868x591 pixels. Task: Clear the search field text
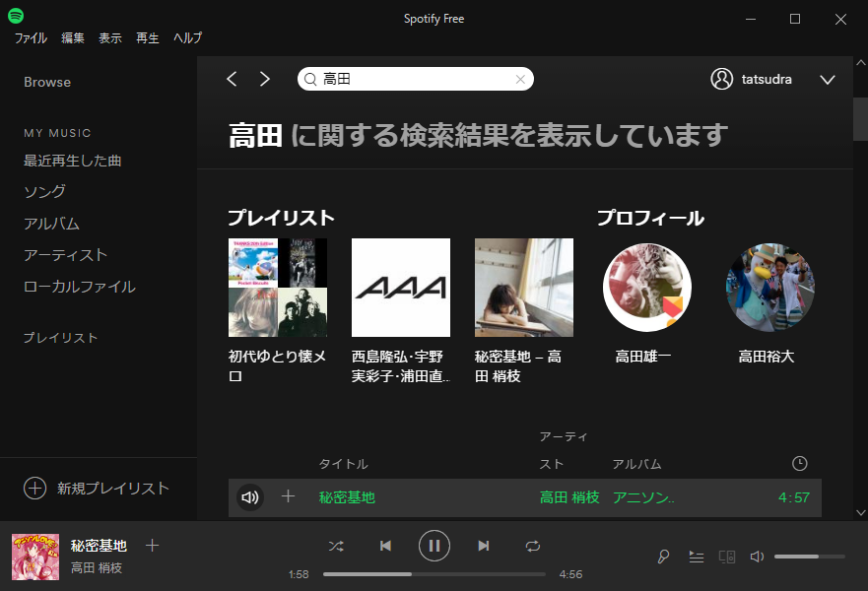pos(520,80)
